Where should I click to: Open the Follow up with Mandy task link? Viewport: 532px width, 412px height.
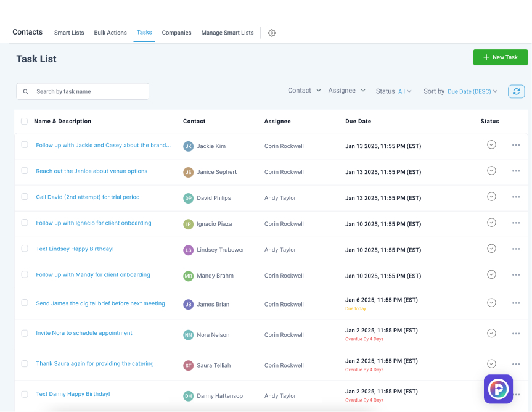(93, 274)
